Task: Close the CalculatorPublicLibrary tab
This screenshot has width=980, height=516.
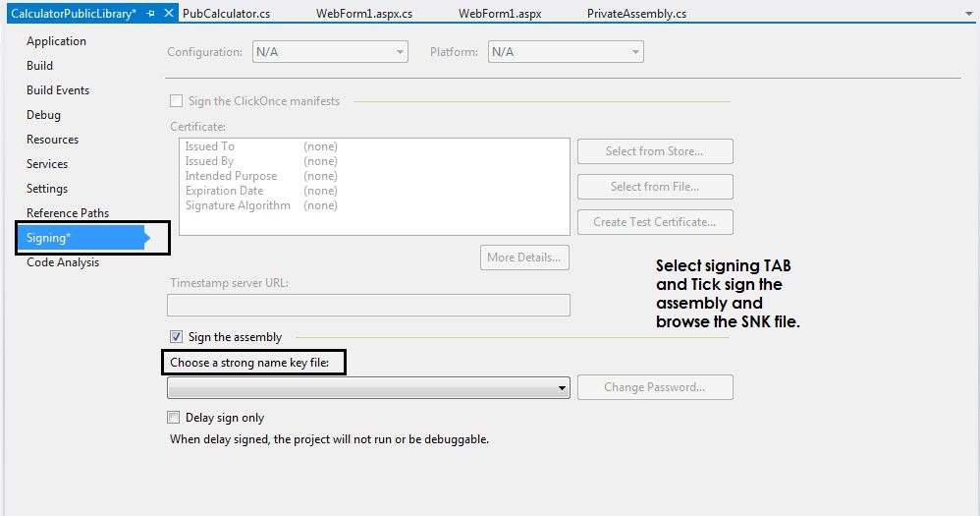Action: coord(168,13)
